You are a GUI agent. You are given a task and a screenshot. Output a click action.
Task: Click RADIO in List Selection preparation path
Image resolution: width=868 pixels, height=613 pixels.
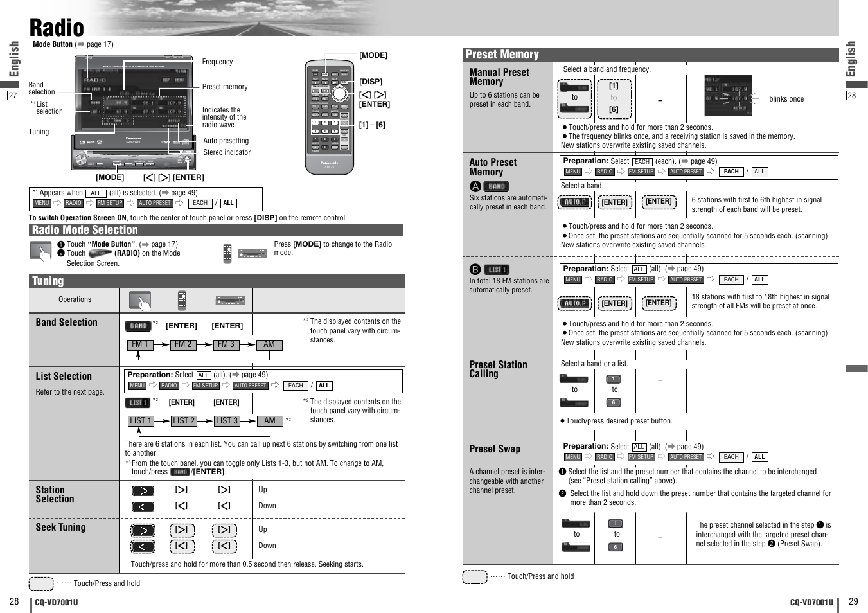(x=169, y=386)
